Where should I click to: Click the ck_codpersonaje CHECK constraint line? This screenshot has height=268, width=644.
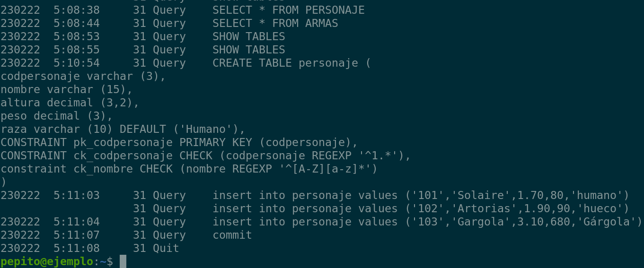pyautogui.click(x=205, y=156)
